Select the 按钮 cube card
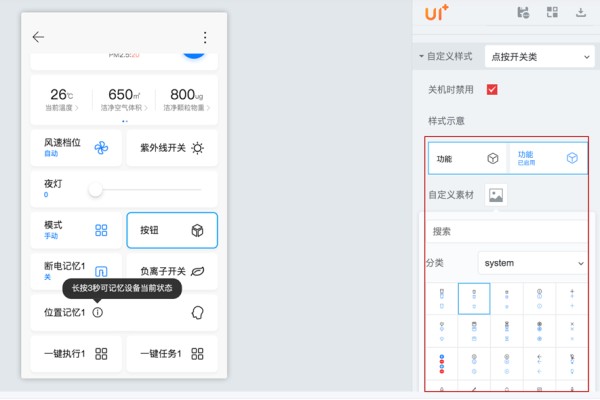Viewport: 600px width, 400px height. click(172, 230)
